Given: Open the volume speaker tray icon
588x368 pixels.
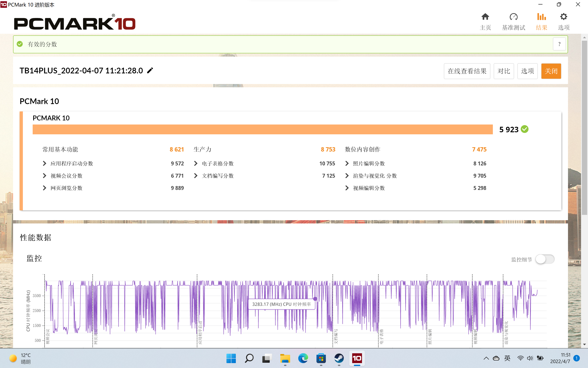Looking at the screenshot, I should (x=530, y=358).
